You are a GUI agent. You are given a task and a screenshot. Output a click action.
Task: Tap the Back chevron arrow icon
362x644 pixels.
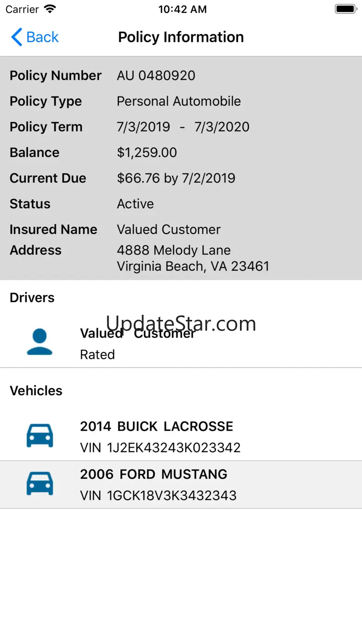click(17, 37)
